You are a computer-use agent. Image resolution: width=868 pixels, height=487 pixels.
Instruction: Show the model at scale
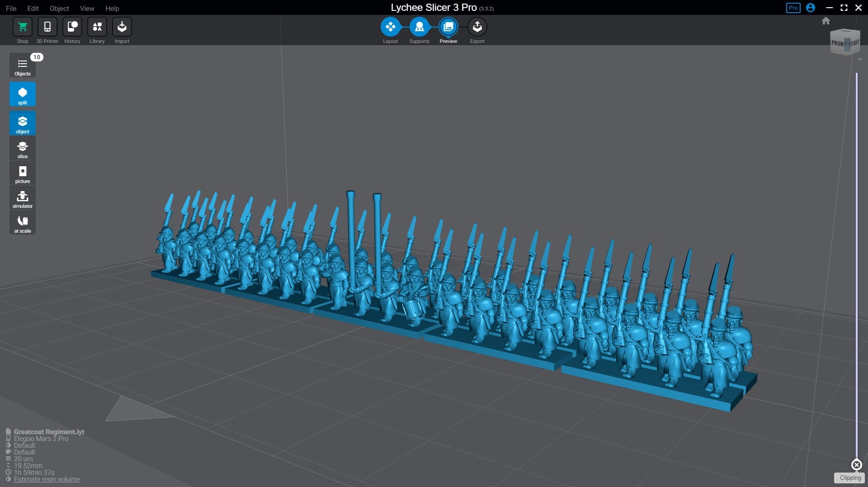pyautogui.click(x=22, y=223)
